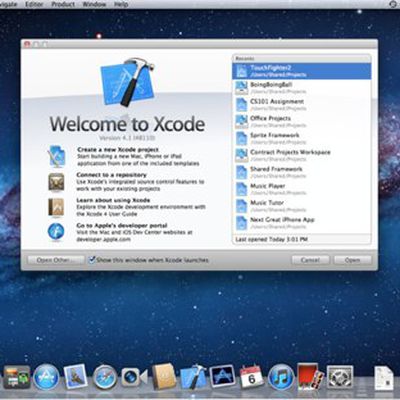The image size is (400, 400).
Task: Select the BoingBoingBall project icon in Recents
Action: [x=241, y=88]
